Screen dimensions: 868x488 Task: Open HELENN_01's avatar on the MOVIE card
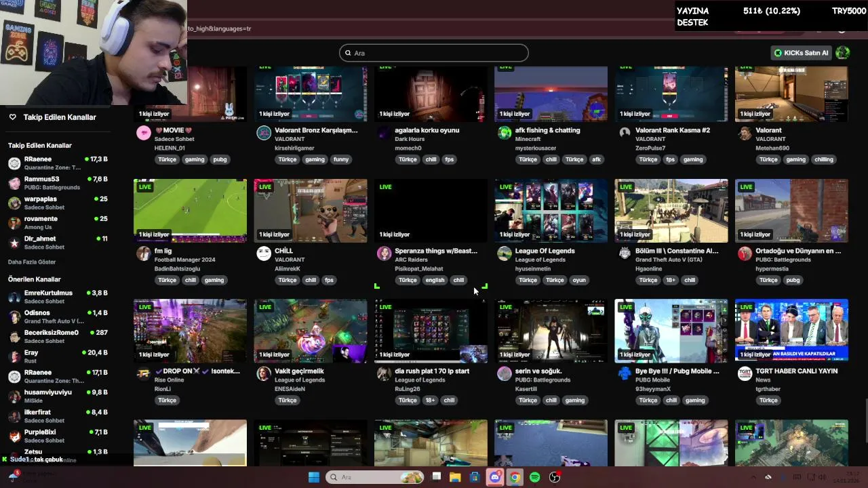pos(144,133)
